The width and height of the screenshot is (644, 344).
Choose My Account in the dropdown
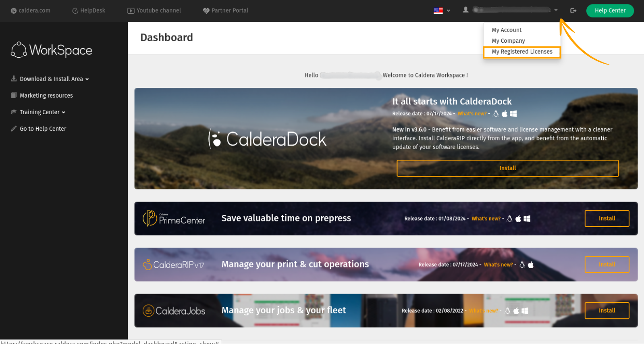(507, 30)
